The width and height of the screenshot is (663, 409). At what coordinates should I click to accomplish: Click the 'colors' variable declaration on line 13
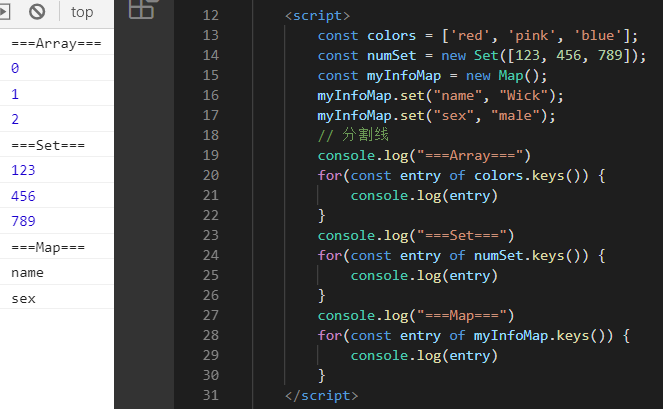coord(392,36)
